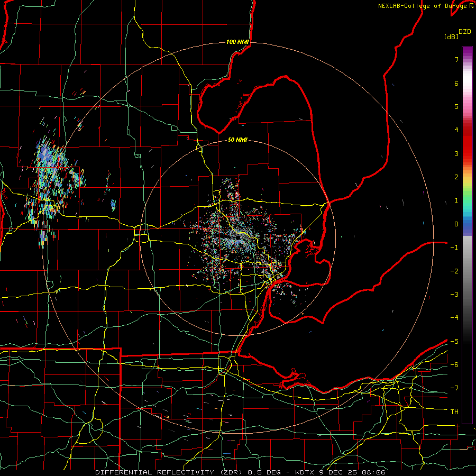Screen dimensions: 476x476
Task: Click the DZD legend title
Action: coord(465,32)
